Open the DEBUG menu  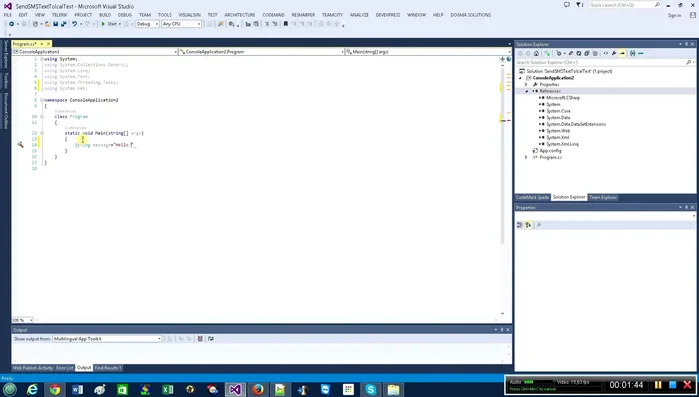(x=125, y=15)
